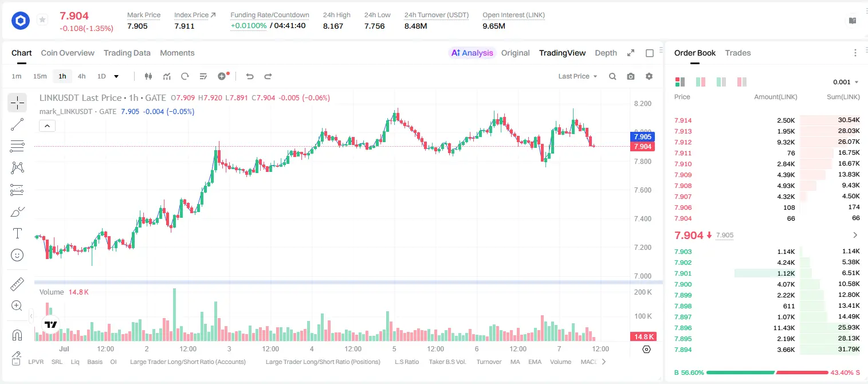Select the trend line drawing tool
The width and height of the screenshot is (868, 384).
point(17,124)
